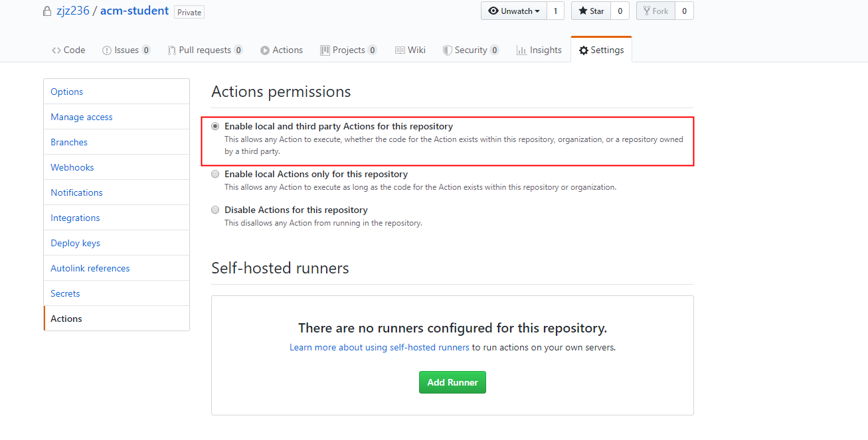
Task: Select enable local and third party Actions
Action: click(x=215, y=126)
